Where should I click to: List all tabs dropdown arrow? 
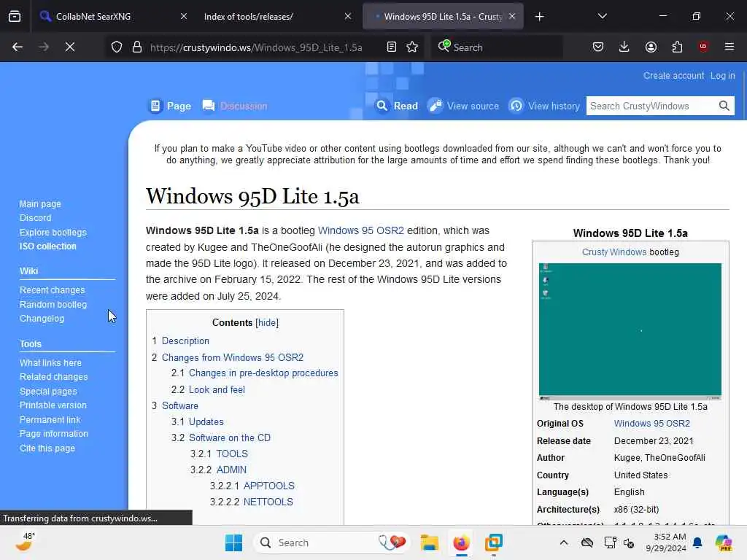(602, 16)
